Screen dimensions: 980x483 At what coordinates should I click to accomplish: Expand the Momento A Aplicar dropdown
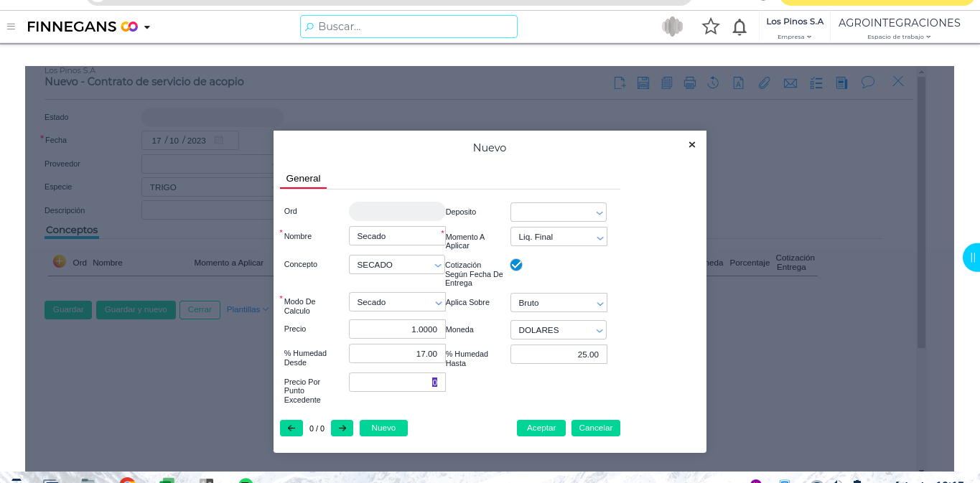tap(559, 237)
